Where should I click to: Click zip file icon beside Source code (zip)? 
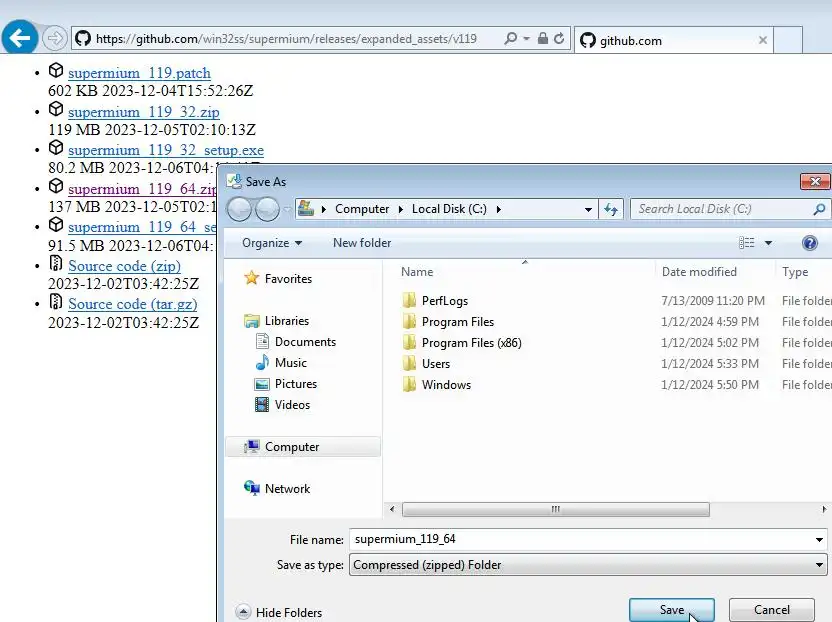56,263
